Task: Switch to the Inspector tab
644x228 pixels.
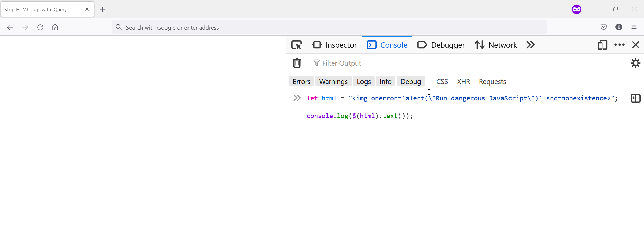Action: pyautogui.click(x=335, y=45)
